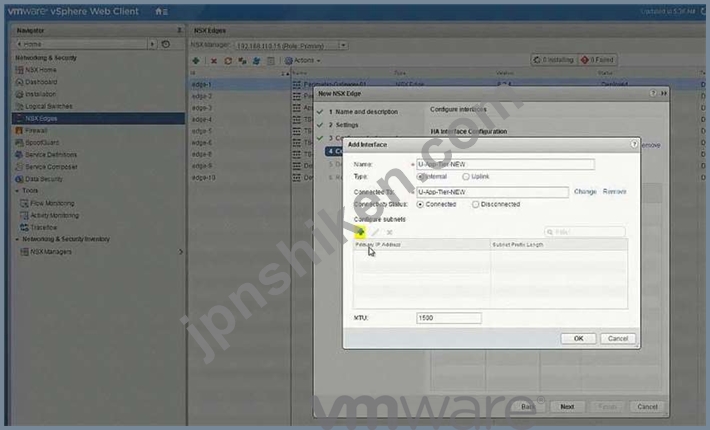Click OK in Add Interface dialog
The image size is (710, 430).
[578, 339]
